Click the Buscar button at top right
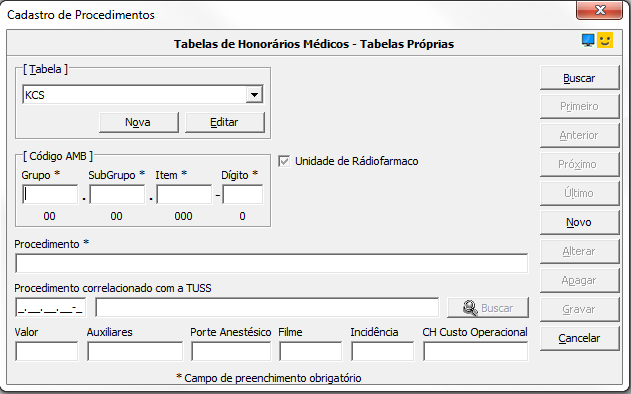Viewport: 631px width, 394px height. click(x=579, y=78)
